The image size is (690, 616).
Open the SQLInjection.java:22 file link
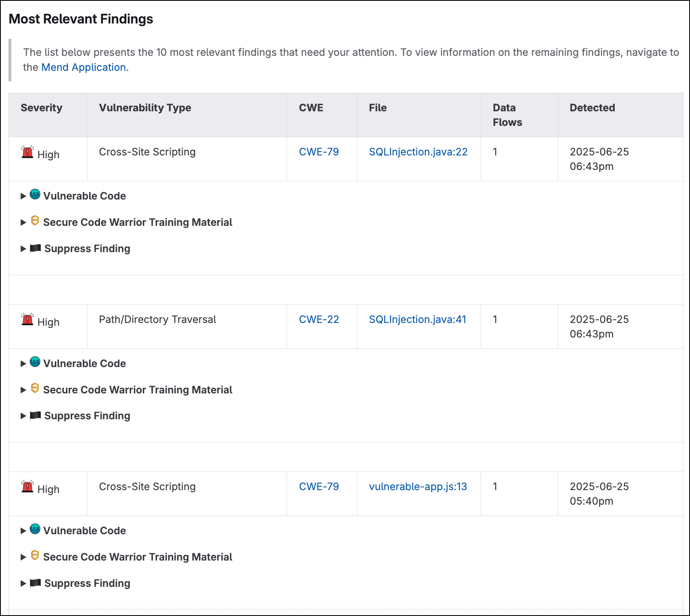[x=418, y=152]
